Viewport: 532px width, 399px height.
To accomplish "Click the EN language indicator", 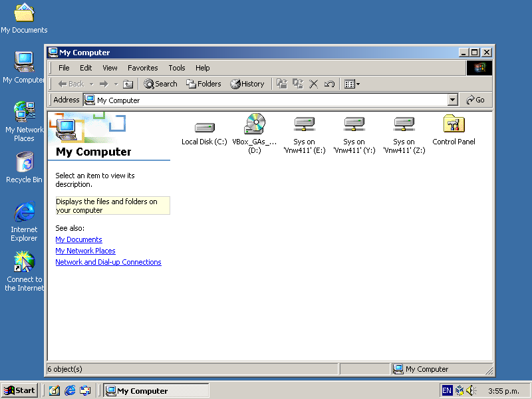I will tap(447, 390).
